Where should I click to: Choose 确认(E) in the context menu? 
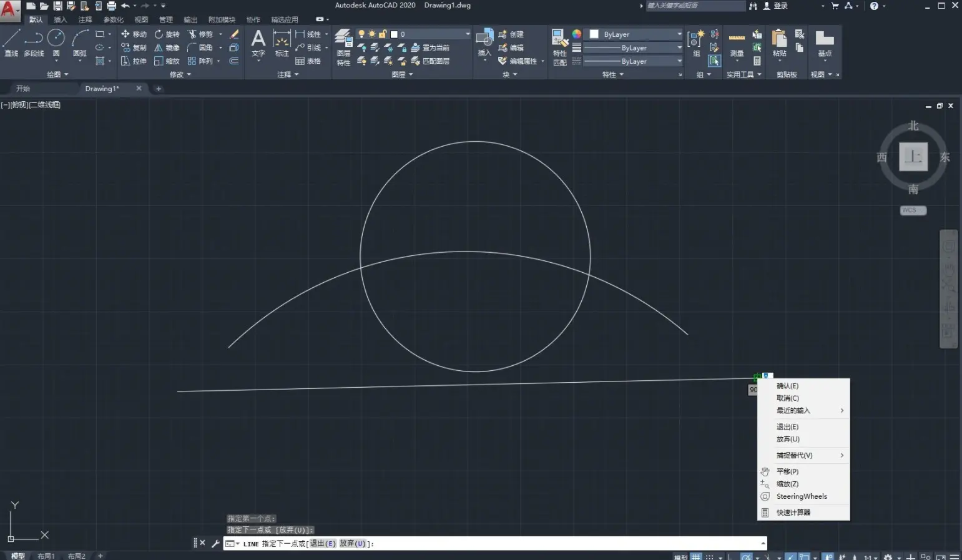click(x=787, y=385)
